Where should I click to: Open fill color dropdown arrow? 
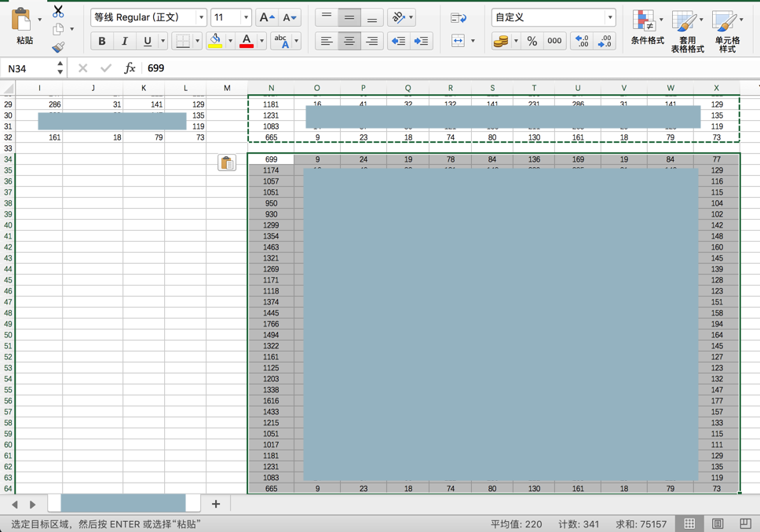(x=230, y=41)
